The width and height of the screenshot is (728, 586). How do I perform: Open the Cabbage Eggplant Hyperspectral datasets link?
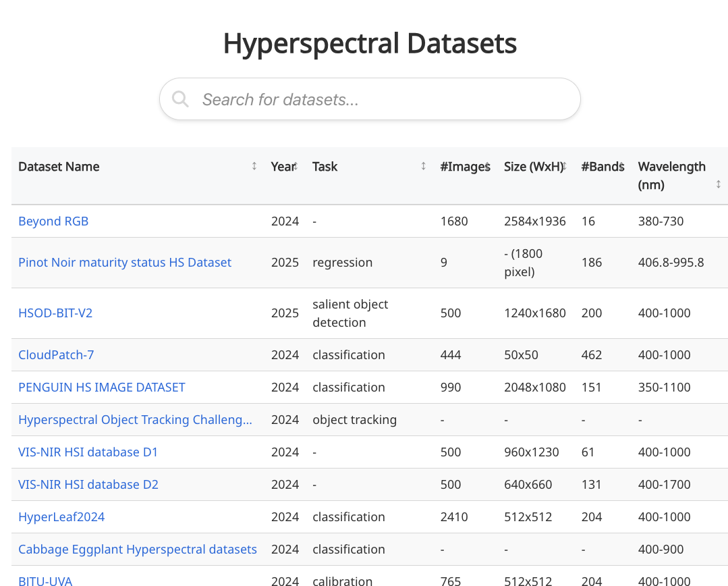tap(138, 549)
